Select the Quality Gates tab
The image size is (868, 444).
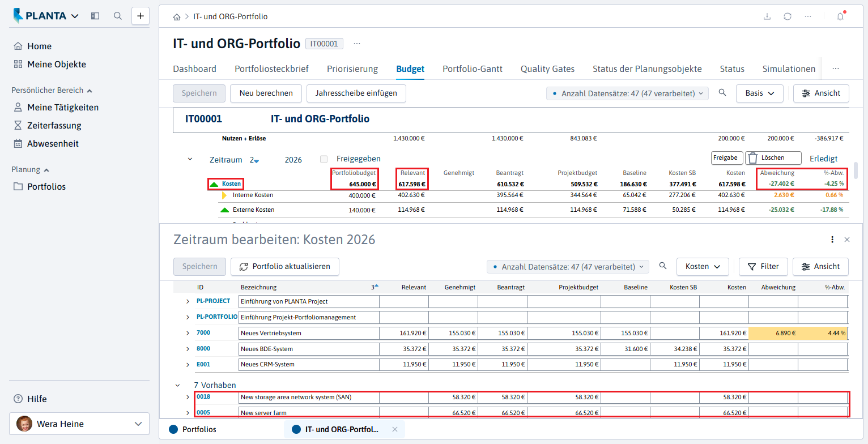pos(547,69)
